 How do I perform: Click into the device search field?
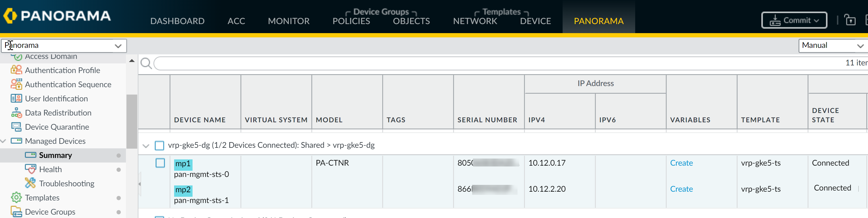pyautogui.click(x=472, y=63)
